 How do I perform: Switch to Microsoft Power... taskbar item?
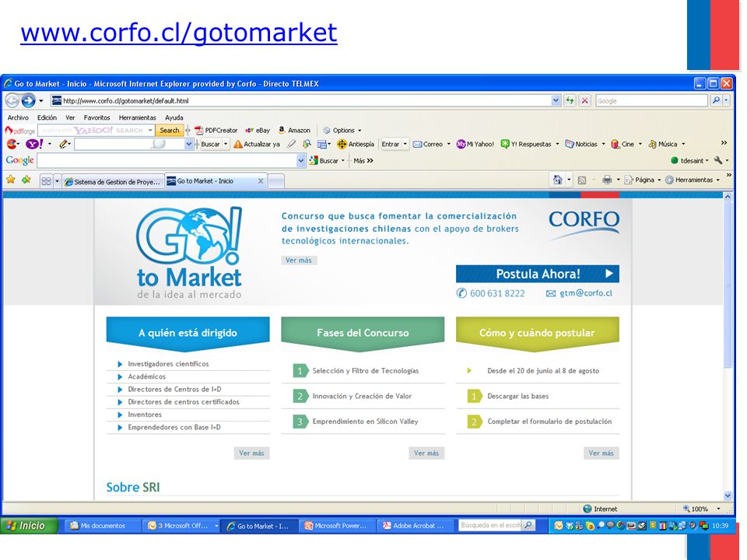coord(338,526)
